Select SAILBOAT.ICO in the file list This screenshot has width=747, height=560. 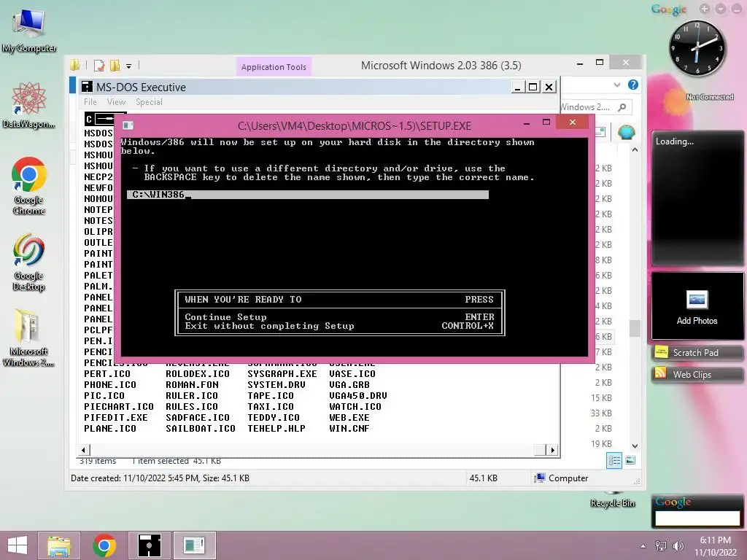click(x=201, y=429)
